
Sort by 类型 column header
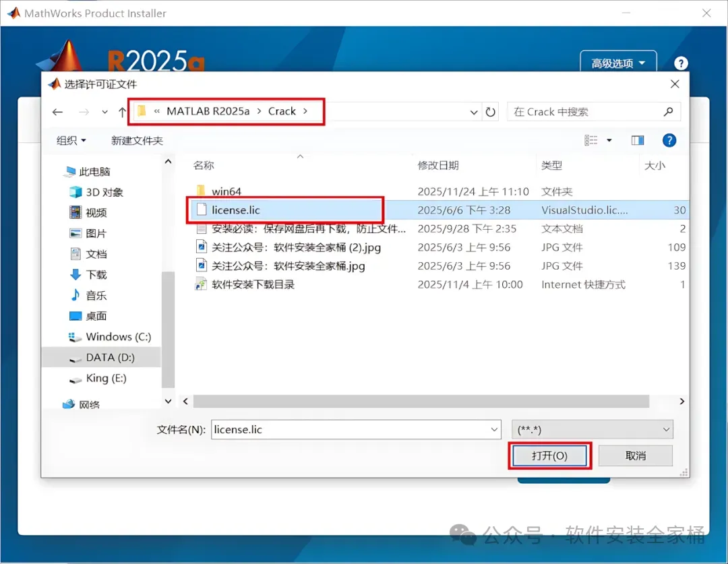click(551, 165)
